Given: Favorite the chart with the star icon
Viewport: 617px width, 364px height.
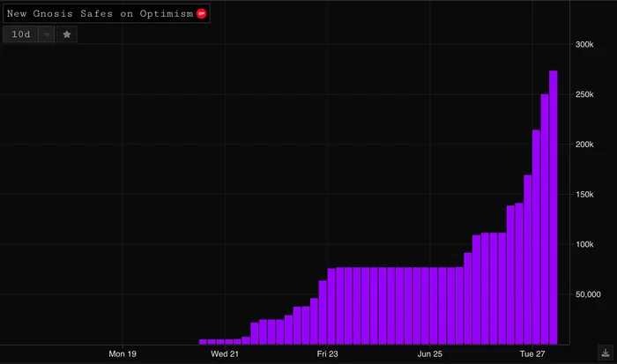Looking at the screenshot, I should [67, 34].
